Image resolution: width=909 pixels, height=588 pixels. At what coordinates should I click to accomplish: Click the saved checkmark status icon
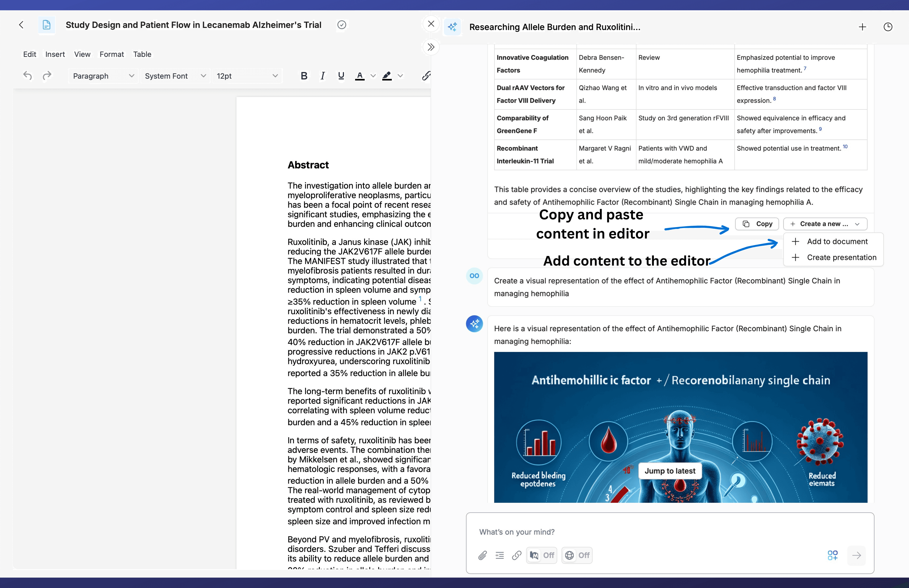click(342, 25)
